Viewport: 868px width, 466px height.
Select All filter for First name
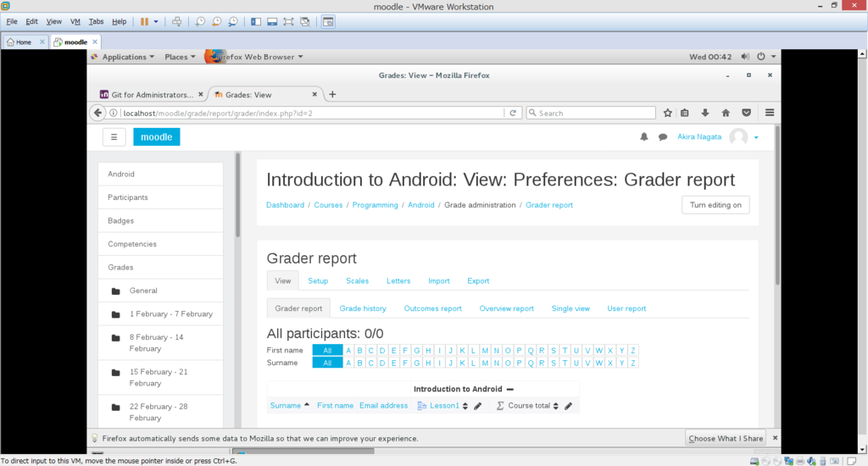(x=327, y=350)
